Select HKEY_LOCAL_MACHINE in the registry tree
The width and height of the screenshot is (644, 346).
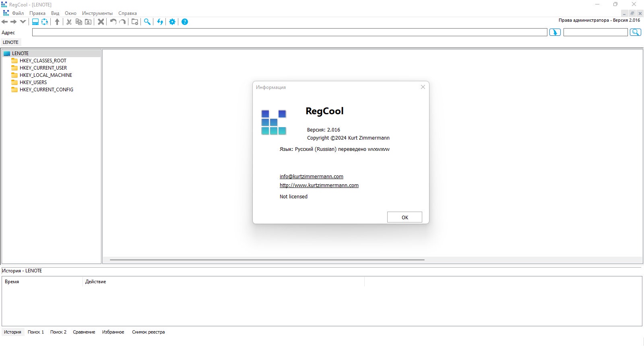[46, 75]
